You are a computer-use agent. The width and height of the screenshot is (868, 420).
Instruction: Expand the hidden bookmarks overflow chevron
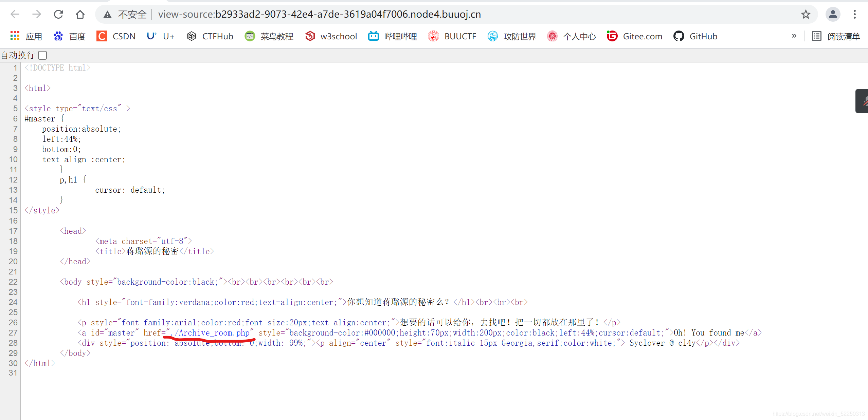pos(794,36)
